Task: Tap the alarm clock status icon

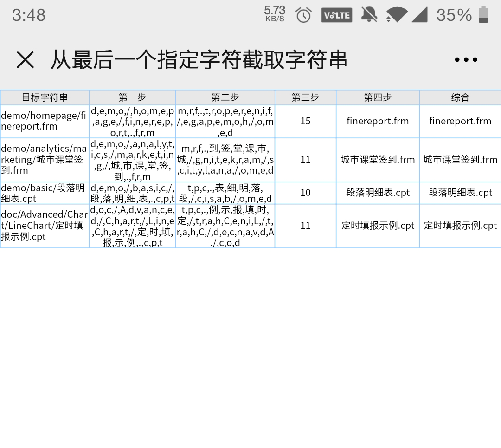Action: (303, 15)
